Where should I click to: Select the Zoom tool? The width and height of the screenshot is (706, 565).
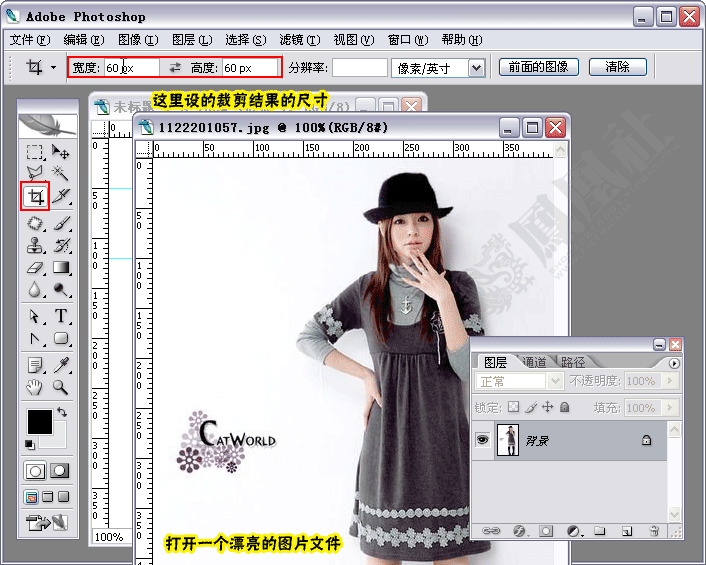tap(61, 387)
